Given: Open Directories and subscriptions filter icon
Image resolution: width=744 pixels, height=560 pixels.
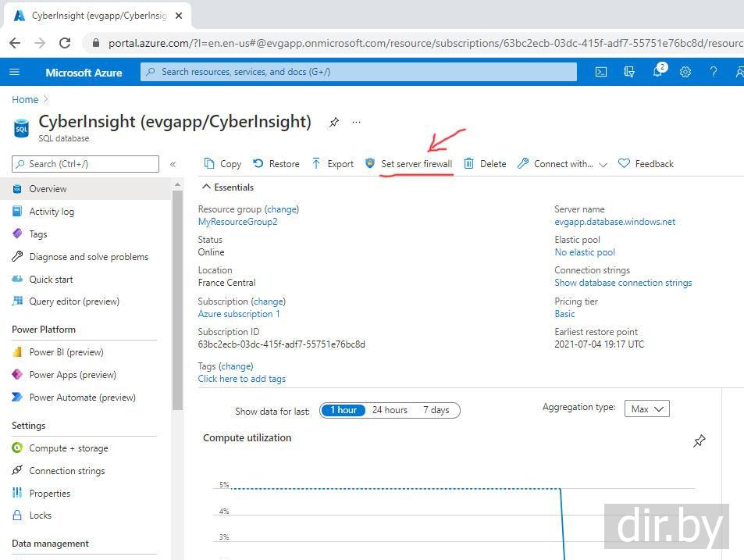Looking at the screenshot, I should [x=629, y=72].
